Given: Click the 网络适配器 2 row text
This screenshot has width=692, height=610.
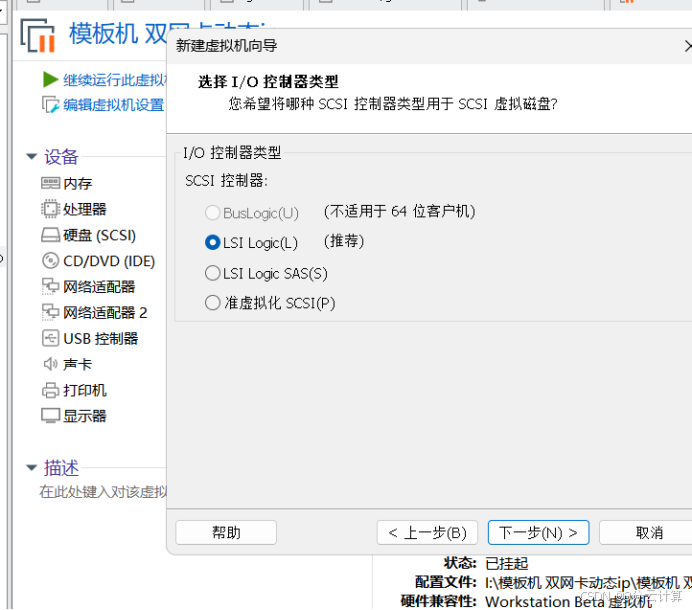Looking at the screenshot, I should click(105, 313).
